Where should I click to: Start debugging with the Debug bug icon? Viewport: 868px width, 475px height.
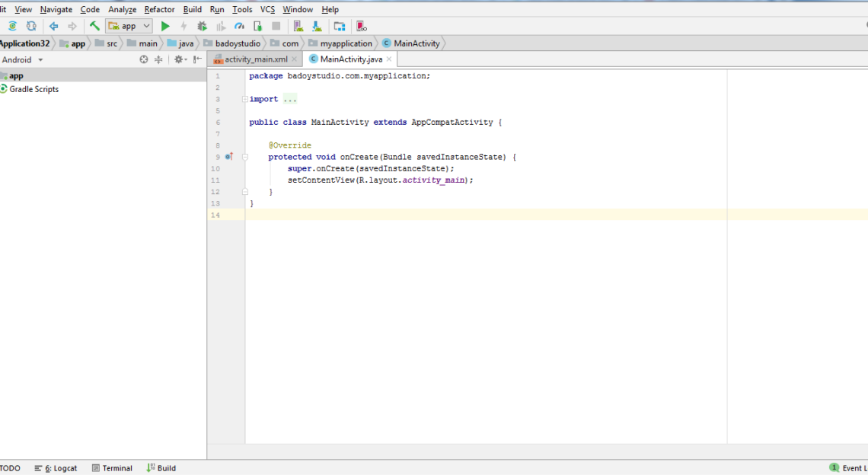pyautogui.click(x=202, y=26)
